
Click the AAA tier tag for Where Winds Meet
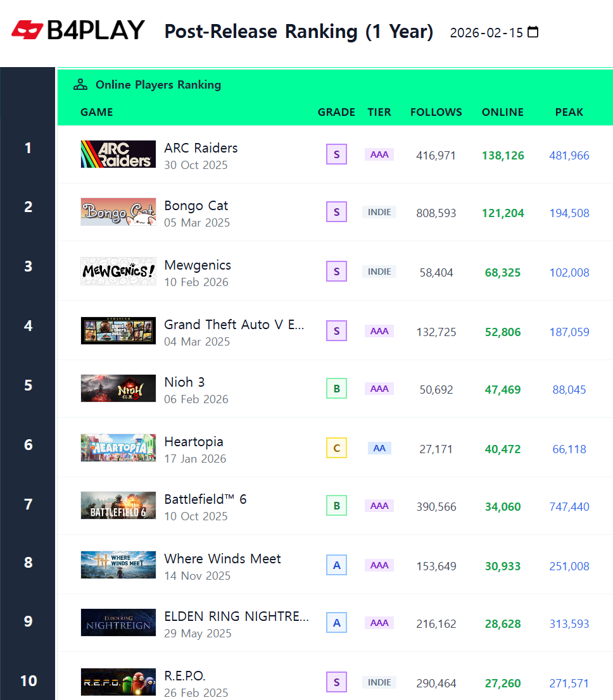(379, 565)
